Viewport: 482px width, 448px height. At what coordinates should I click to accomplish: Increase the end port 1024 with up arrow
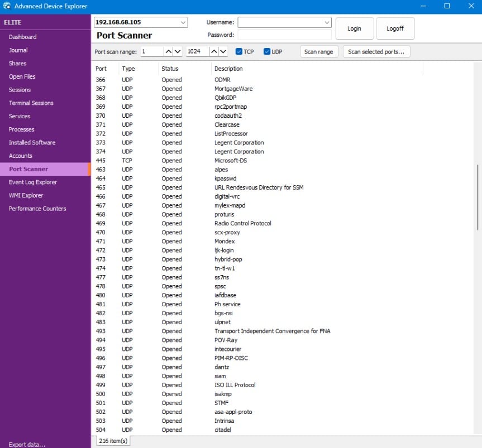(214, 51)
